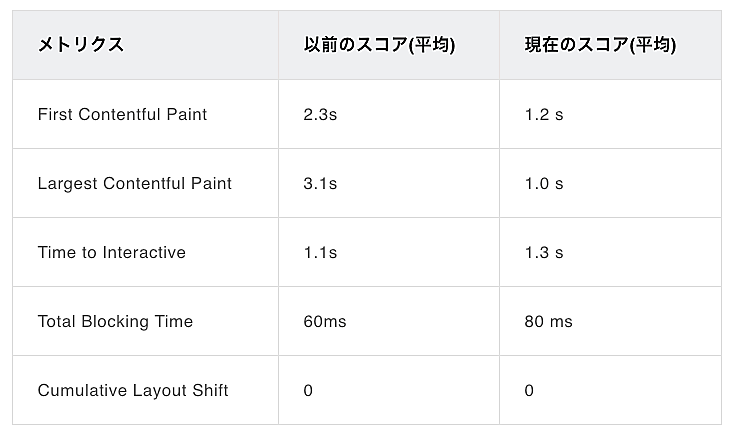
Task: Select the Time to Interactive cell
Action: tap(111, 252)
